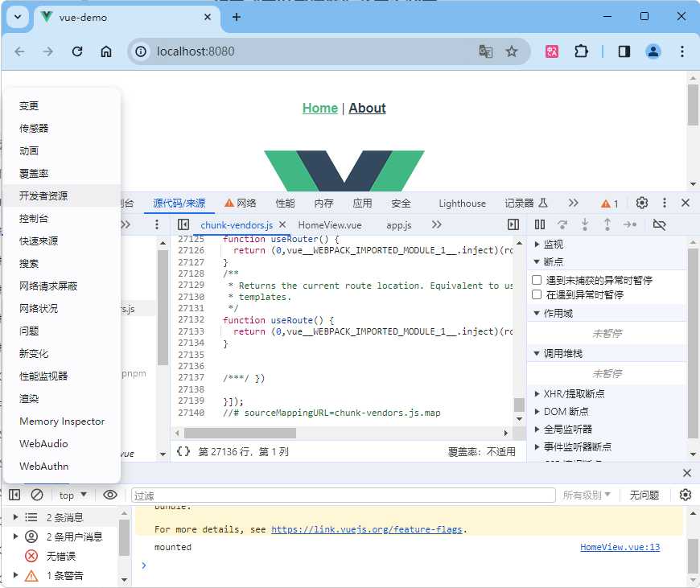Open the HomeView.vue file tab
This screenshot has width=700, height=588.
click(329, 225)
